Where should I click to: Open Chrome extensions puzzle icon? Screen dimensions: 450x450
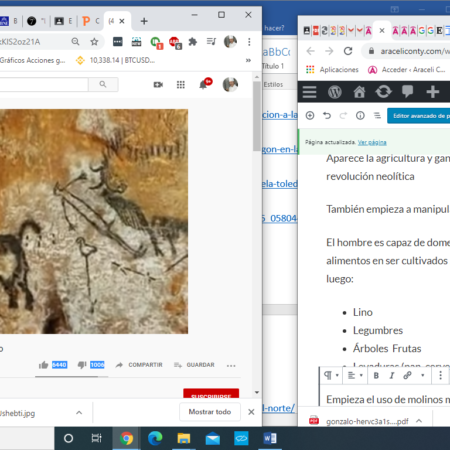(193, 42)
